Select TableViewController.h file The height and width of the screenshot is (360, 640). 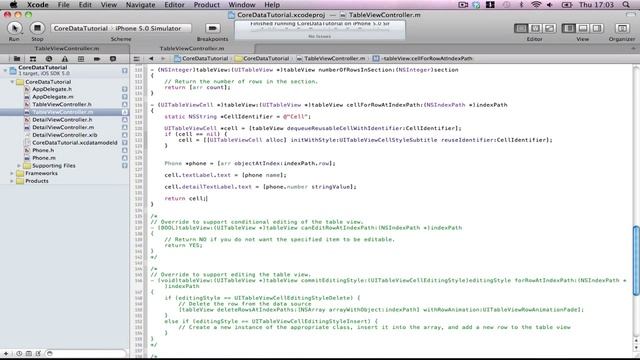point(62,104)
